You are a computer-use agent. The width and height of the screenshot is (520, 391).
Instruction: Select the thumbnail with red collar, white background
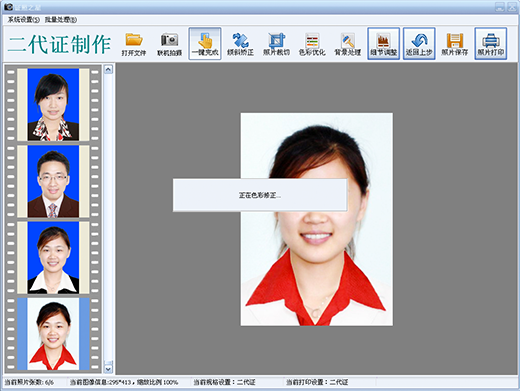click(53, 334)
